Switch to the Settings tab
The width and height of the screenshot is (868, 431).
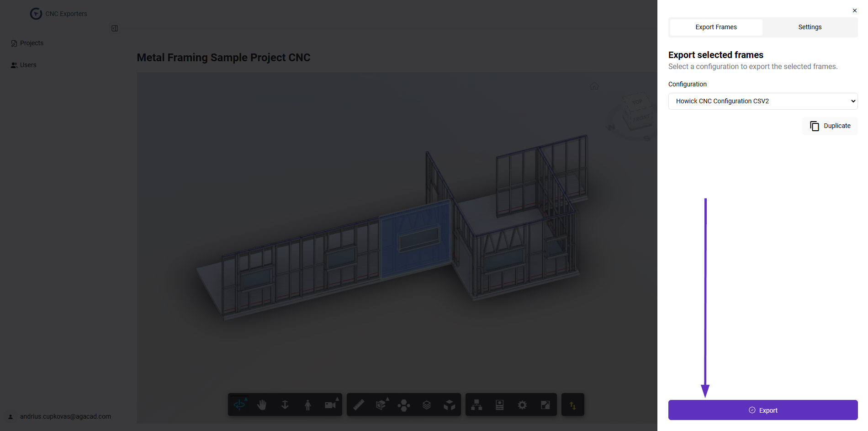(810, 27)
